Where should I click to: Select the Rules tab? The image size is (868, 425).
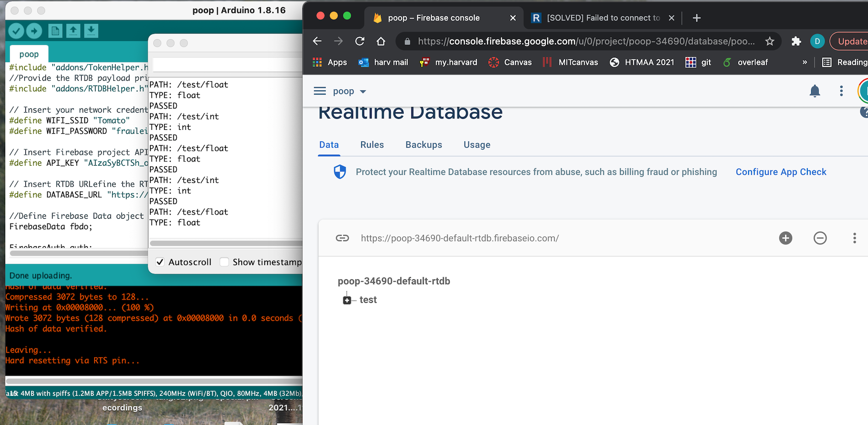tap(372, 145)
